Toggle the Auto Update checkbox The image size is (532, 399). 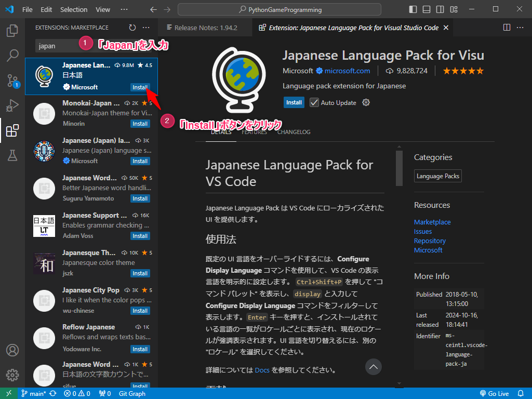314,102
